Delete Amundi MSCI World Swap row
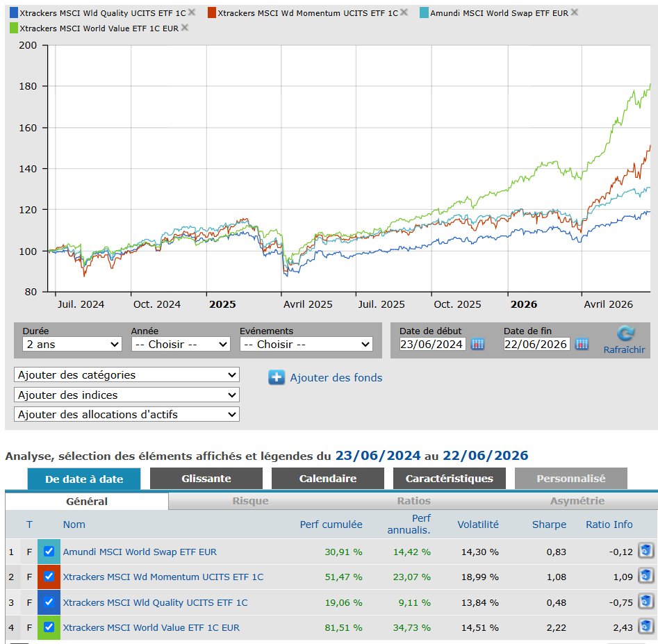Image resolution: width=658 pixels, height=644 pixels. click(645, 550)
